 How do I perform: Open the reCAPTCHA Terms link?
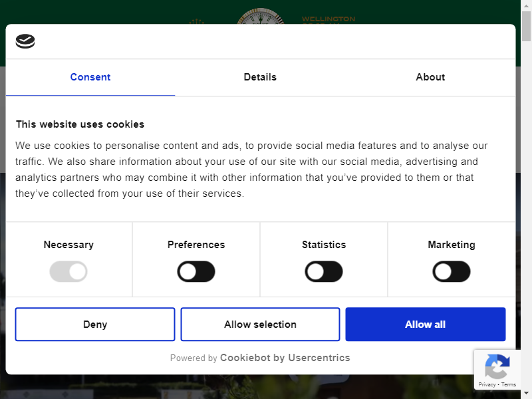(509, 384)
